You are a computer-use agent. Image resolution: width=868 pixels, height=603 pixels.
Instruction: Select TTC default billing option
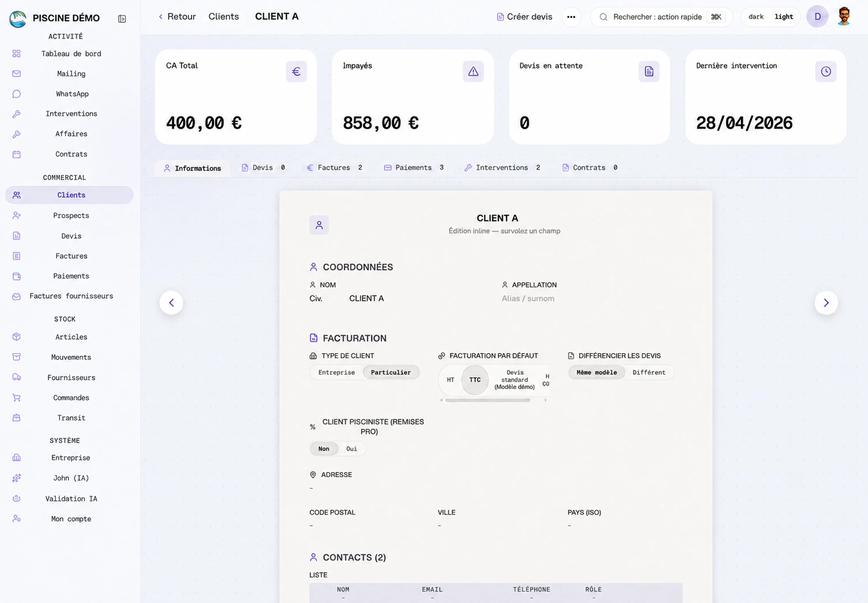click(475, 380)
